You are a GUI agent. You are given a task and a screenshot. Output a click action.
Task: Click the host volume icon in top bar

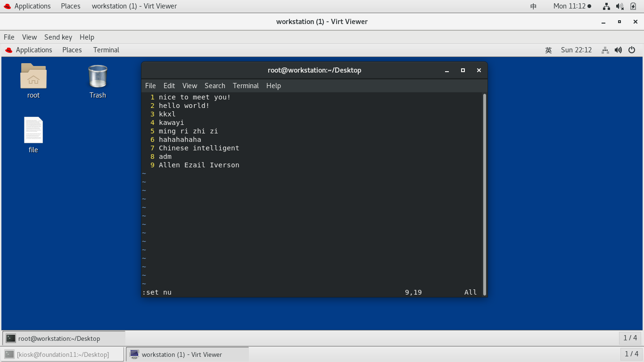coord(620,6)
